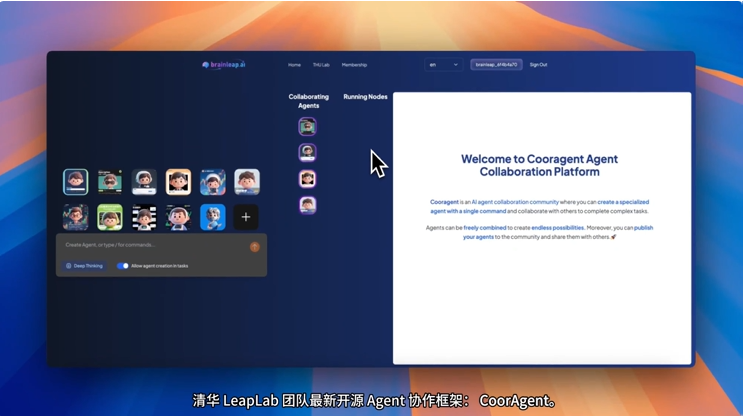Select the sunglasses agent under Collaborating Agents
Screen dimensions: 744x416
[x=307, y=127]
